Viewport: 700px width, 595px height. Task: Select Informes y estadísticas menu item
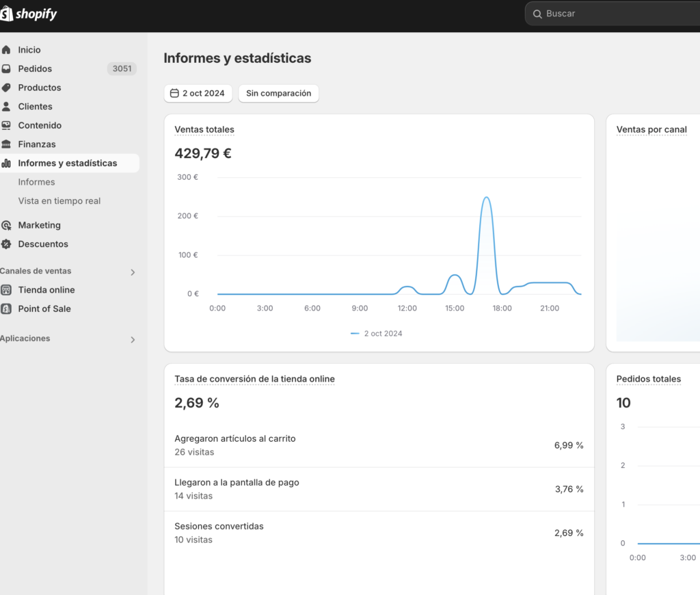pos(69,163)
